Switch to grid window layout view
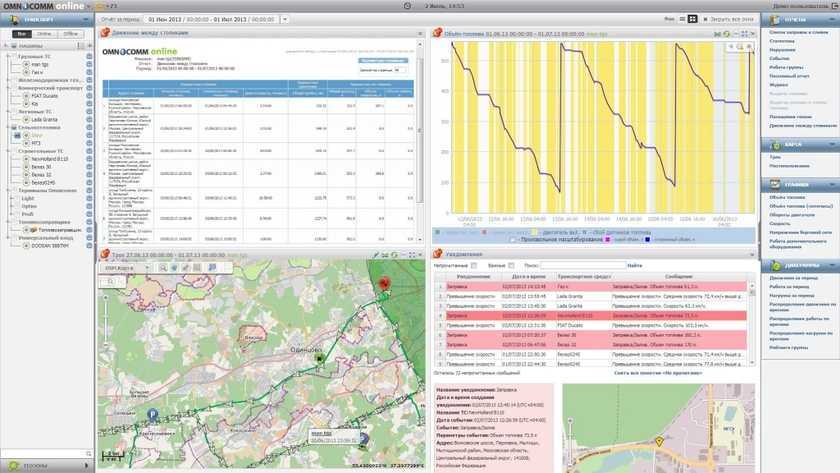 click(x=692, y=19)
